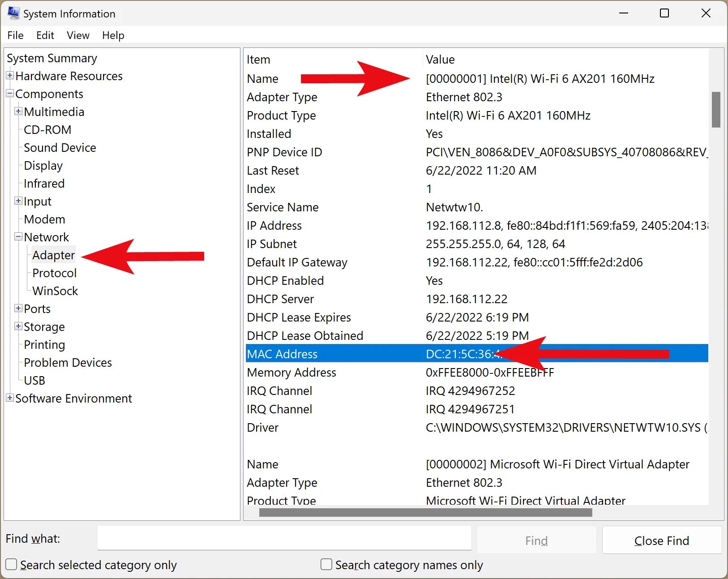Image resolution: width=728 pixels, height=579 pixels.
Task: Click the horizontal scrollbar thumb
Action: pos(426,512)
